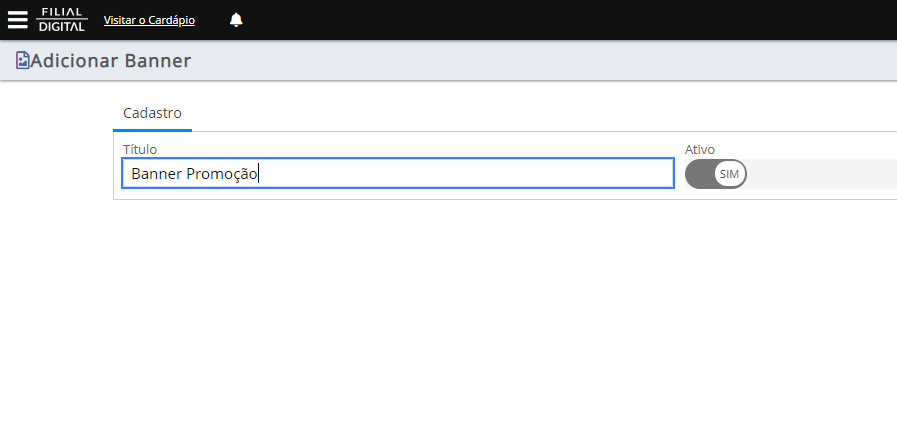Click the word Cardápio in the top link
This screenshot has width=897, height=435.
tap(172, 20)
